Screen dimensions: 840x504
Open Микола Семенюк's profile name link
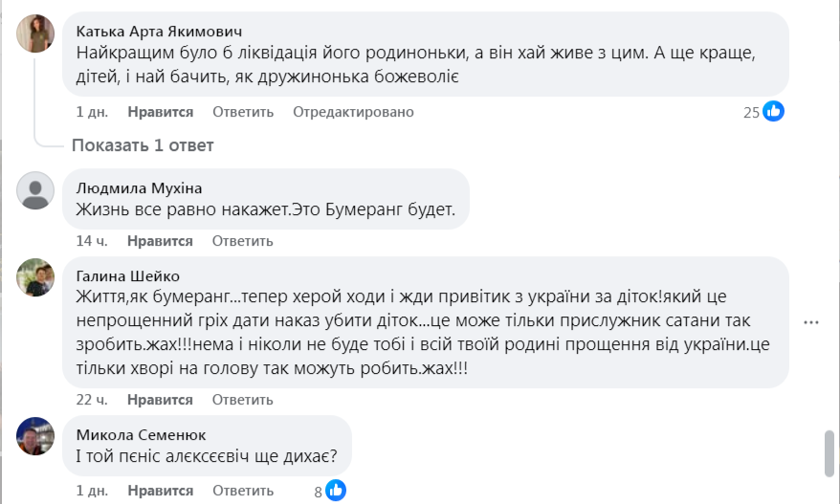click(141, 434)
